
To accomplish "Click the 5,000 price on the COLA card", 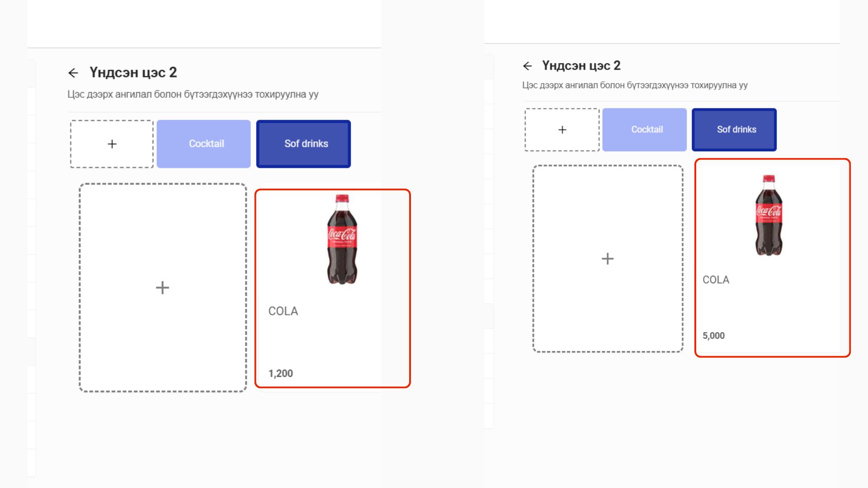I will [713, 336].
